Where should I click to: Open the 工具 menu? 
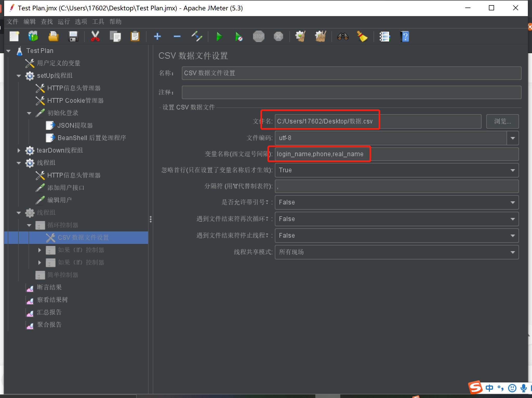click(x=98, y=22)
